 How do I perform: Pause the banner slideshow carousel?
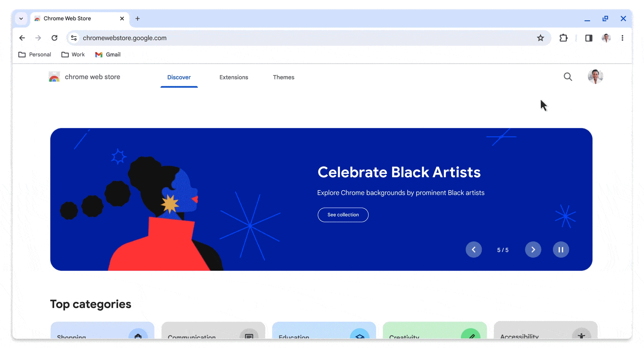[x=561, y=249]
